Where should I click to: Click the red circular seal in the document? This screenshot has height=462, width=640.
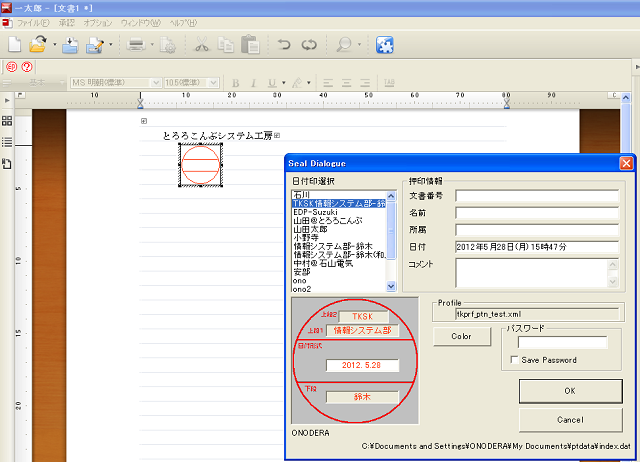[200, 165]
